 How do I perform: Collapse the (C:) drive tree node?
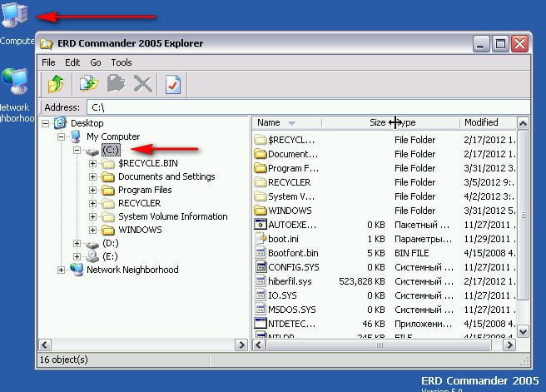pyautogui.click(x=77, y=150)
